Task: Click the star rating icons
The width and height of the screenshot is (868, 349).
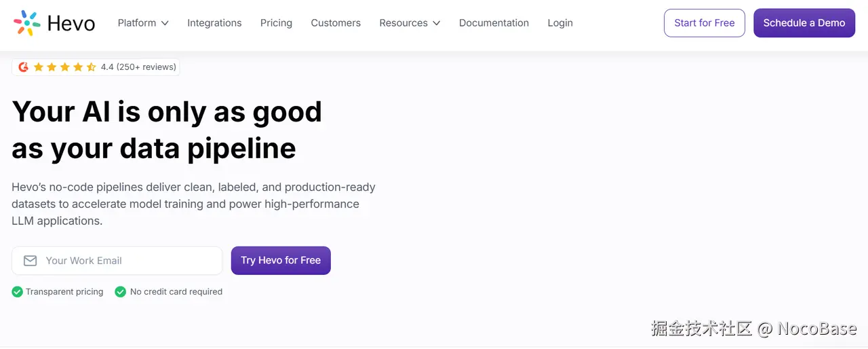Action: [x=64, y=67]
